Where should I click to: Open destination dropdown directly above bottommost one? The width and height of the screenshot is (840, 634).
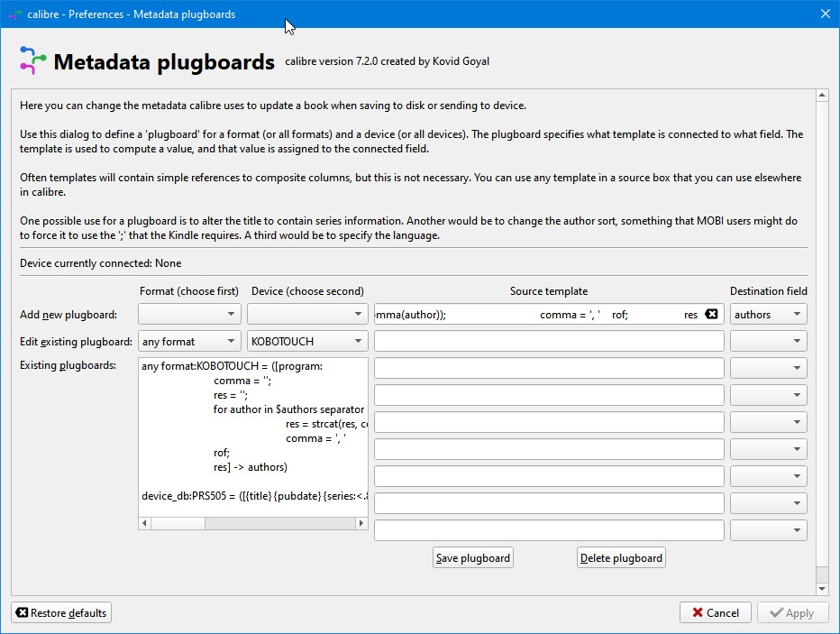coord(768,503)
